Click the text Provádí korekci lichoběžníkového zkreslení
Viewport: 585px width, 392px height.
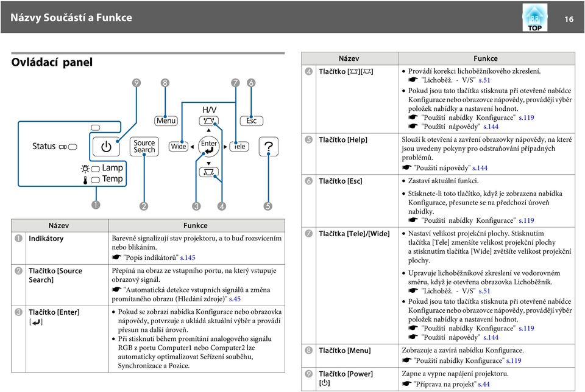474,71
